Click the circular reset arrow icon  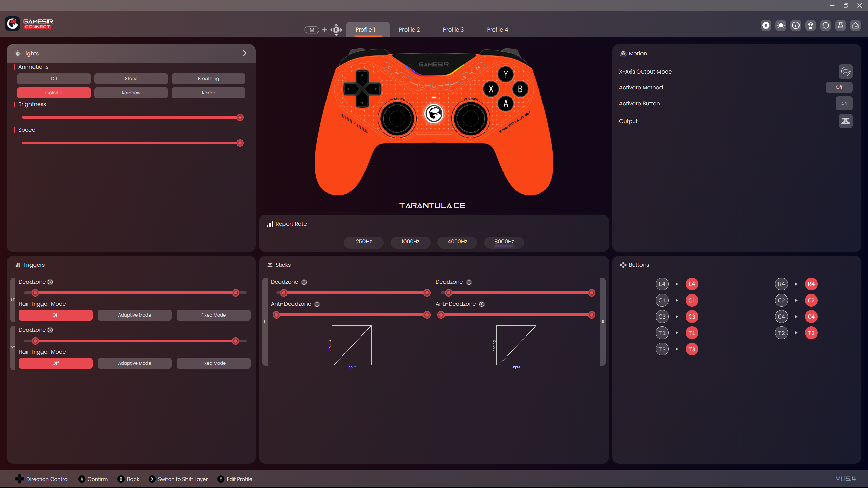point(826,25)
